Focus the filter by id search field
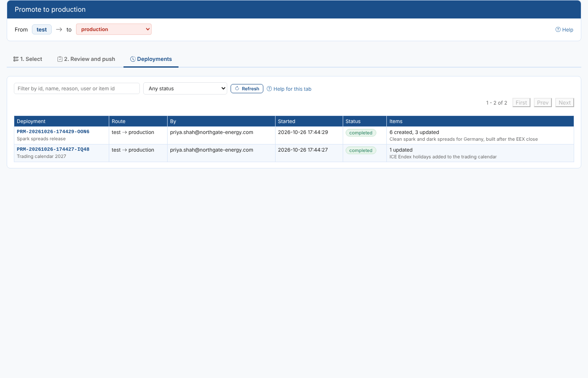Screen dimensions: 588x378 coord(77,89)
